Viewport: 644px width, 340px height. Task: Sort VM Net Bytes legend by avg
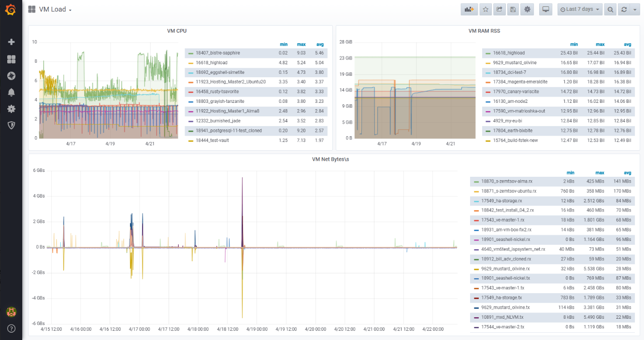626,172
